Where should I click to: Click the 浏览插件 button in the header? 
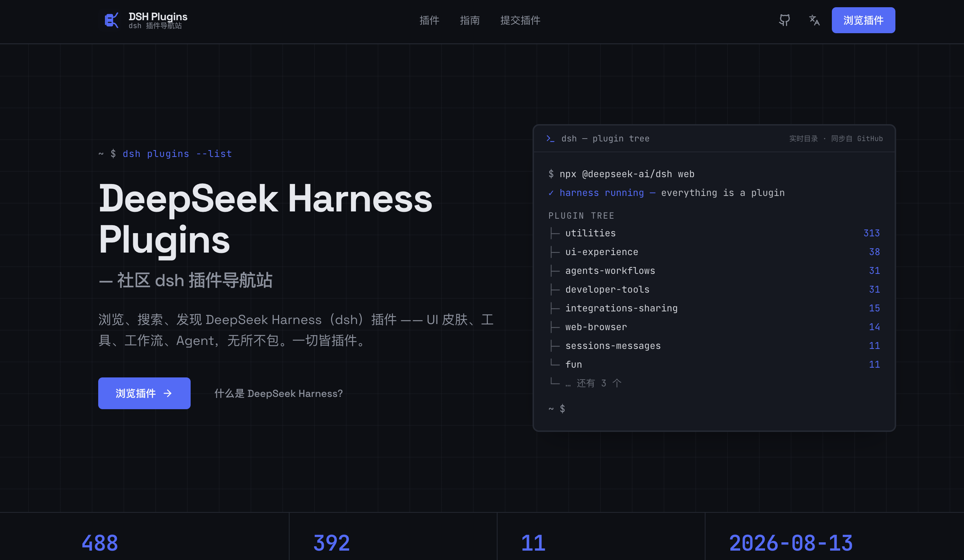click(863, 20)
